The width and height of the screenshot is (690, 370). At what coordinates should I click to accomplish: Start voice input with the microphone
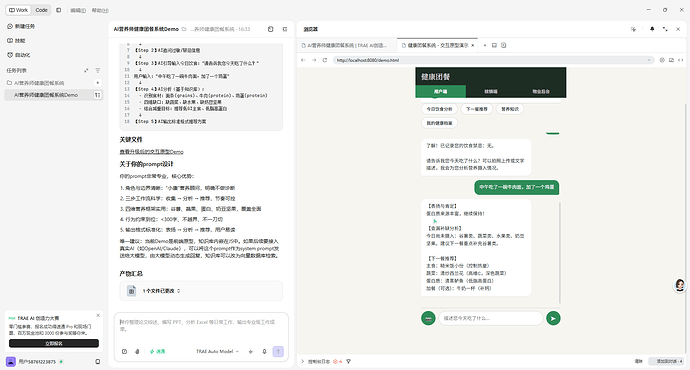(264, 352)
